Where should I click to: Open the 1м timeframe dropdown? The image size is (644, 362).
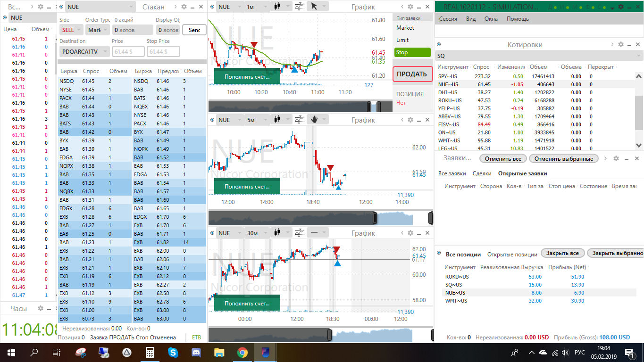tap(257, 7)
